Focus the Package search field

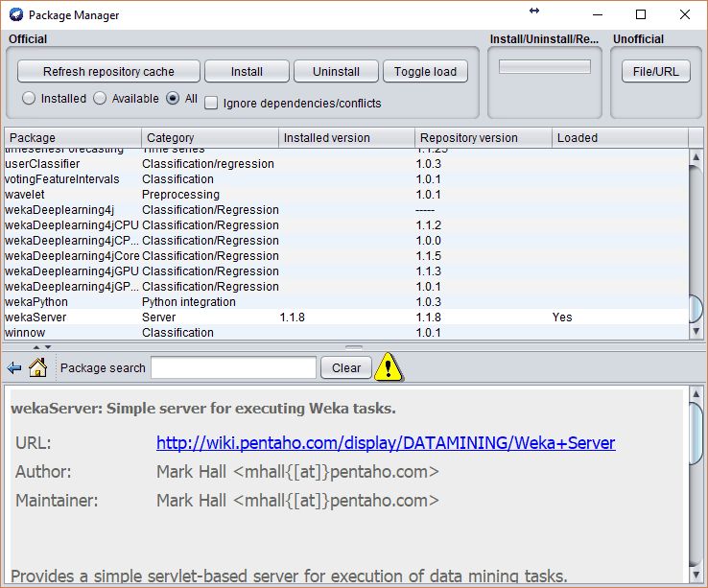(x=233, y=367)
